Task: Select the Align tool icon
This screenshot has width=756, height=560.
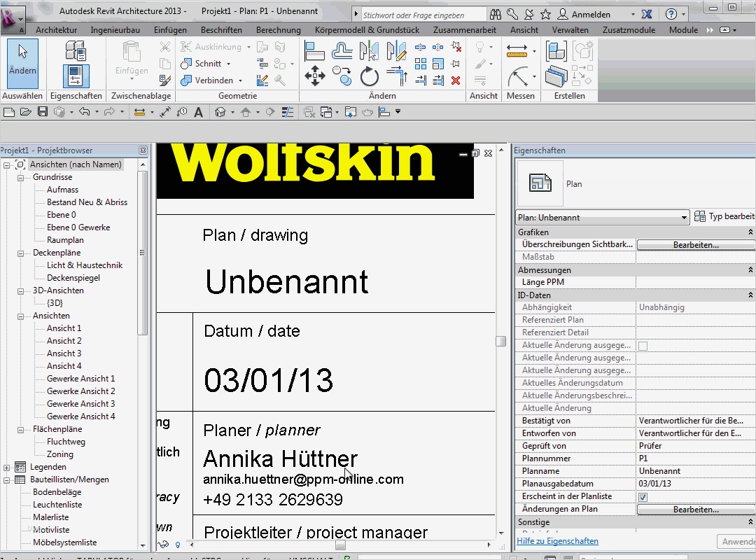Action: click(315, 51)
